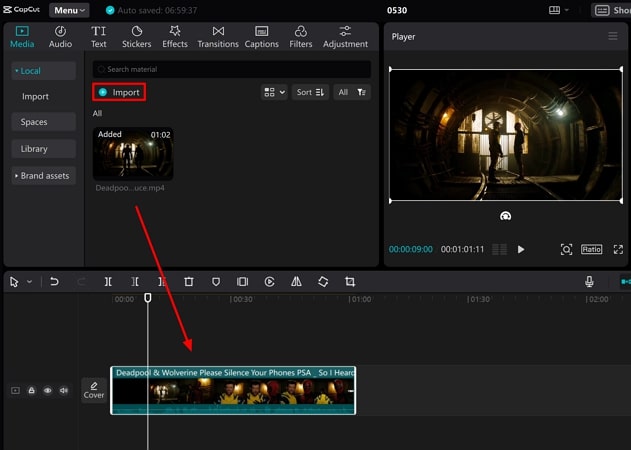Click the microphone record voiceover icon
This screenshot has width=631, height=450.
pos(589,282)
